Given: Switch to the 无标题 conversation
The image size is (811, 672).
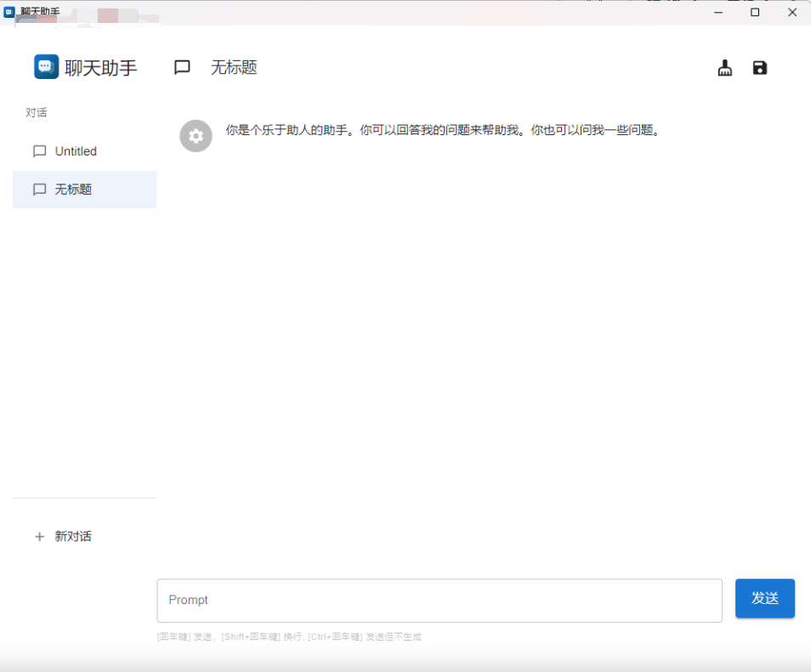Looking at the screenshot, I should [75, 189].
